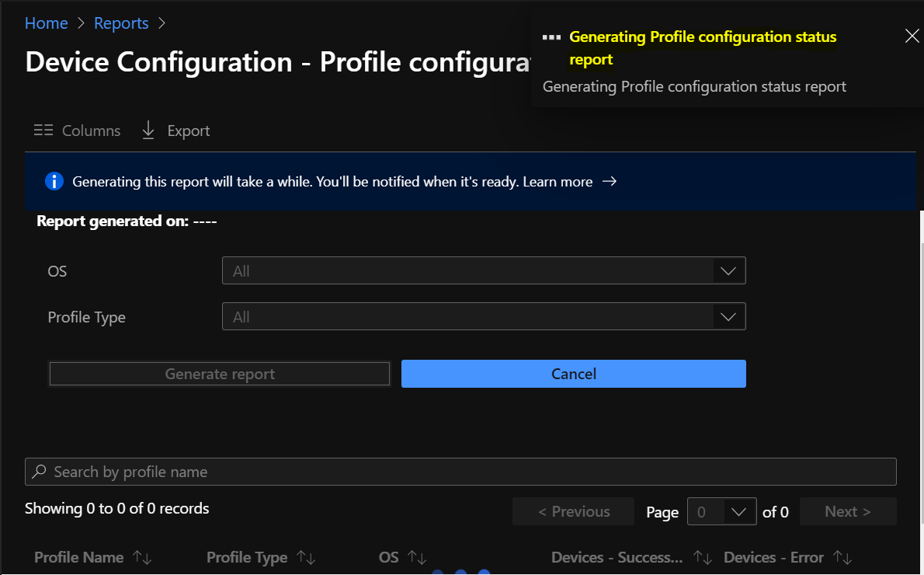Click the blue info icon in banner
The width and height of the screenshot is (924, 575).
[x=54, y=181]
